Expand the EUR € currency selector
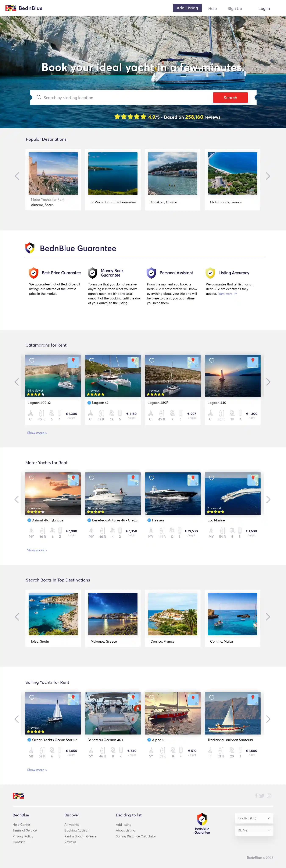This screenshot has width=286, height=868. (x=254, y=831)
